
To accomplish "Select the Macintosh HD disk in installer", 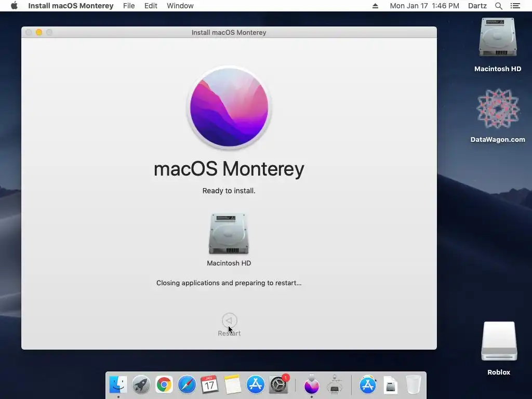I will coord(229,233).
